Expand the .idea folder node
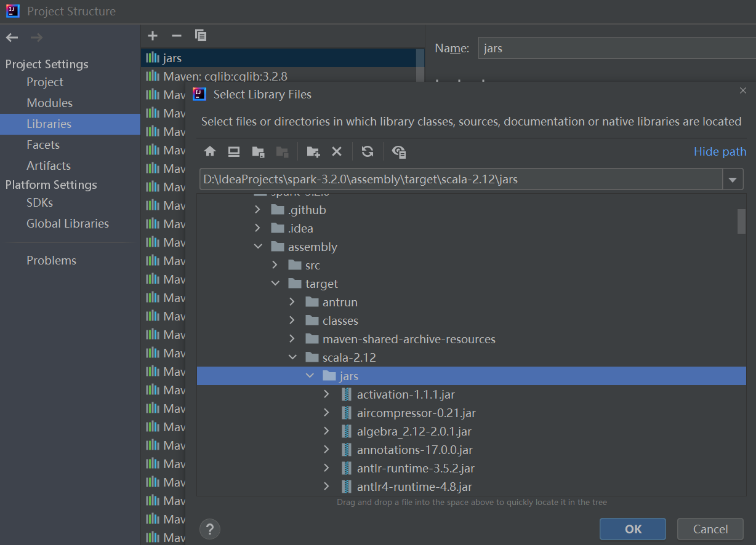Screen dimensions: 756x545 pos(258,228)
